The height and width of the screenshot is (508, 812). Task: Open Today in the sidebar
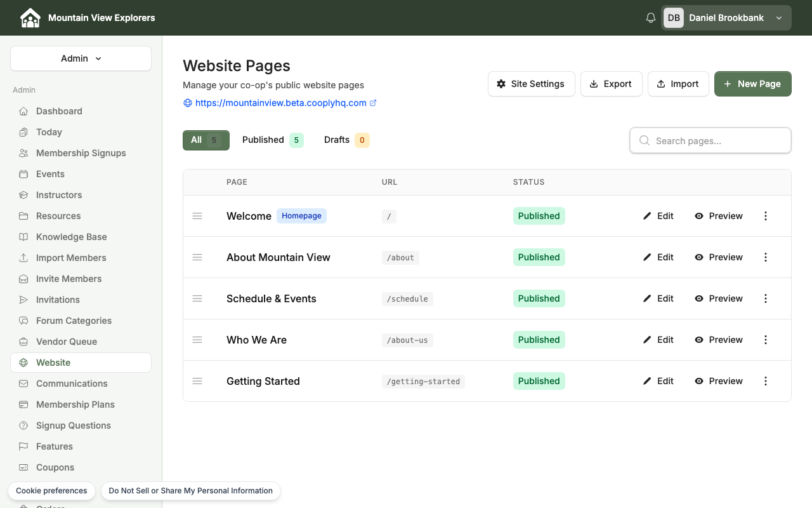[81, 132]
